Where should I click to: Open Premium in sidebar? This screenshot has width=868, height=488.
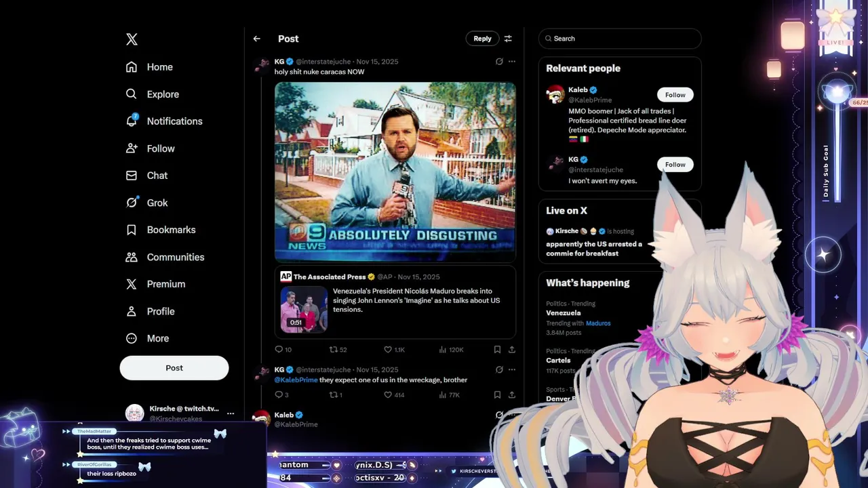[155, 284]
